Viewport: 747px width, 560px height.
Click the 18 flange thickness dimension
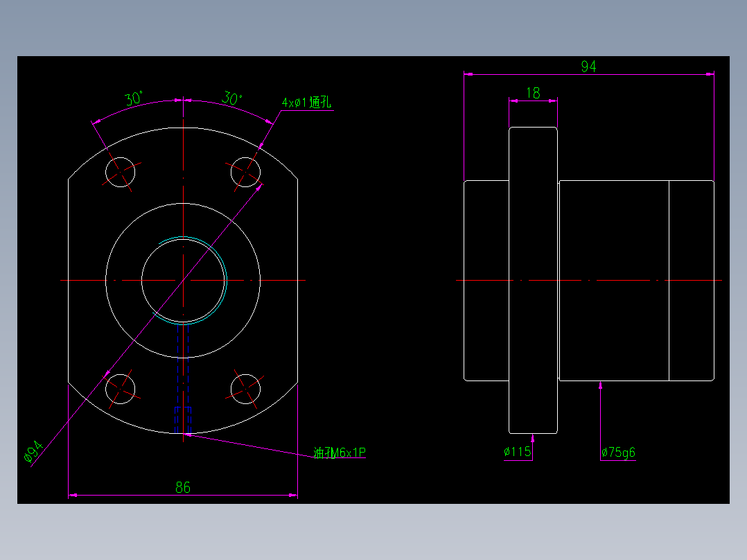coord(533,93)
